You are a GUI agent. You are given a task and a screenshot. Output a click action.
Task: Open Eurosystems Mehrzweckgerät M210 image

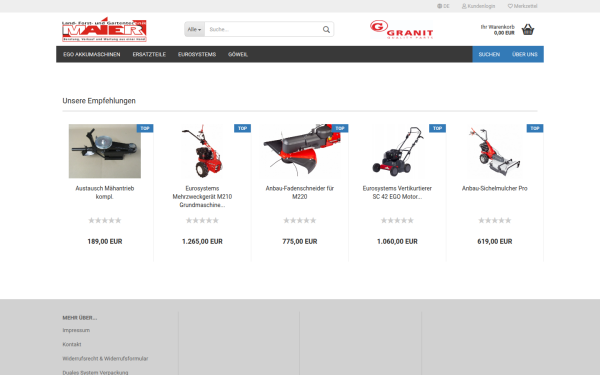pos(202,151)
